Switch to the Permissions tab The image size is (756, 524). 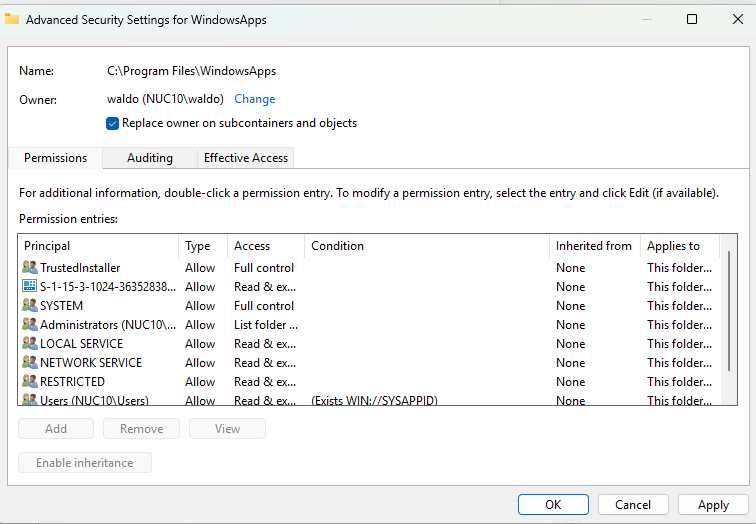(55, 158)
